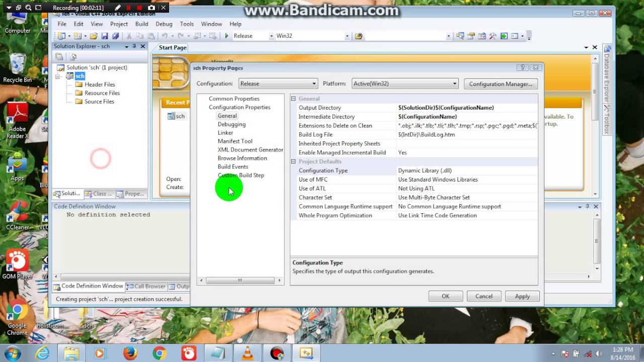The height and width of the screenshot is (362, 644).
Task: Open Firefox from the taskbar
Action: click(x=130, y=353)
